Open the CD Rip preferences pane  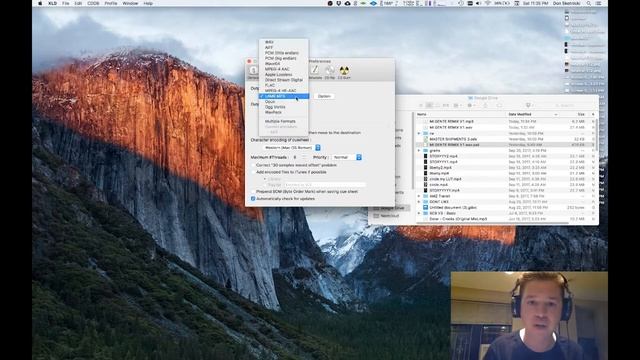tap(330, 72)
